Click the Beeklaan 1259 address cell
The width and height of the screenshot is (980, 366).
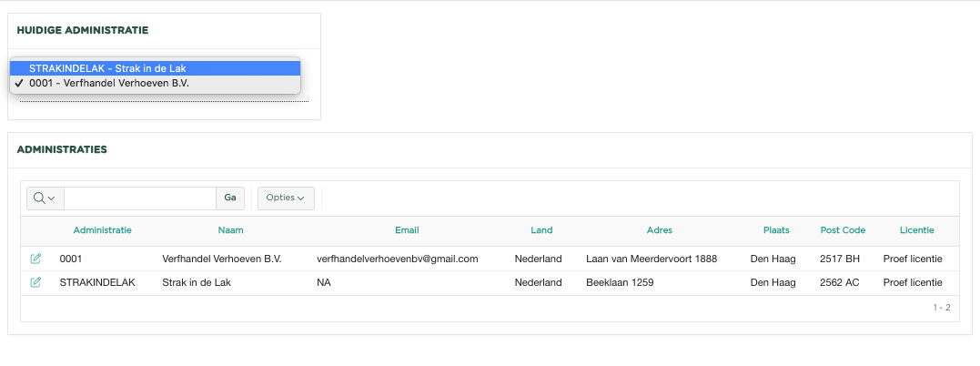coord(621,282)
